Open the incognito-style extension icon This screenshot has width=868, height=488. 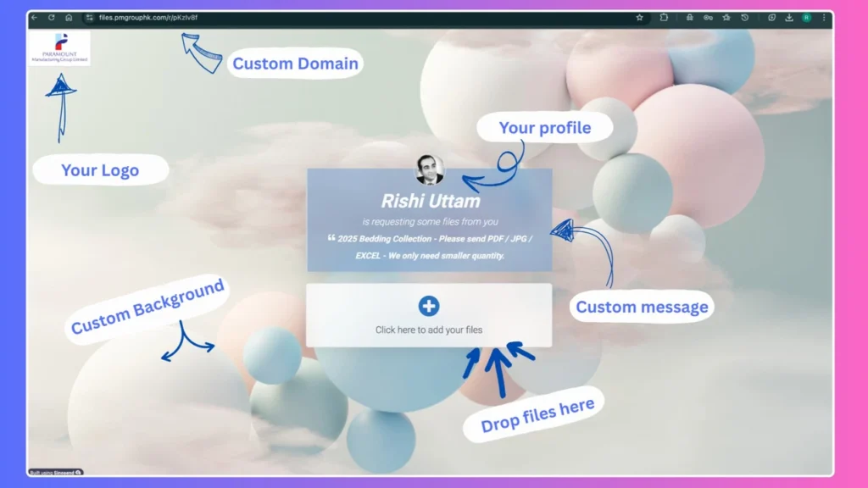pyautogui.click(x=690, y=17)
